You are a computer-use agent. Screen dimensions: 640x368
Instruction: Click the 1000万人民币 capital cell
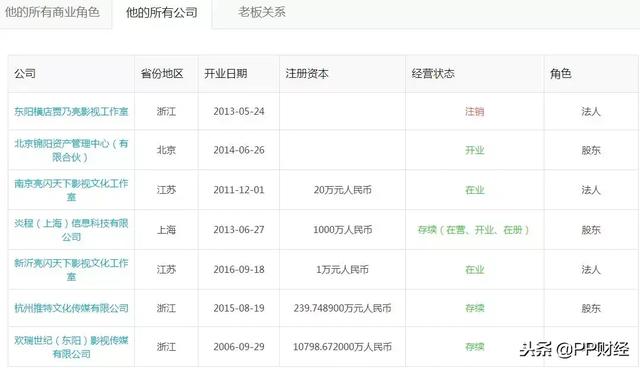point(342,230)
